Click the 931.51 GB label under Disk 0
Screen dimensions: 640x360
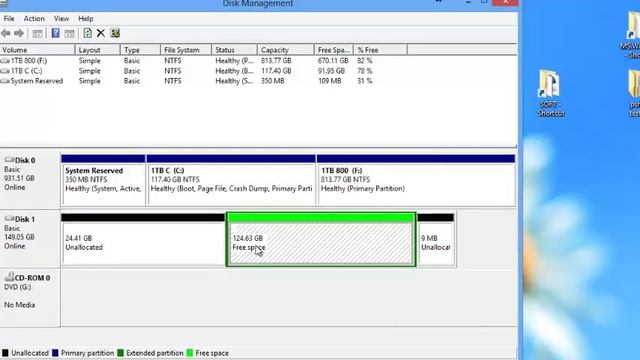click(x=19, y=178)
